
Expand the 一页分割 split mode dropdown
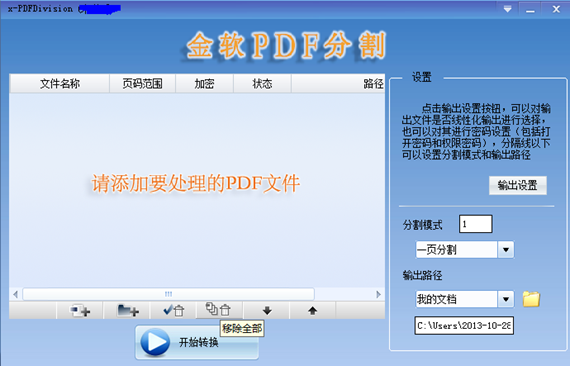(506, 250)
